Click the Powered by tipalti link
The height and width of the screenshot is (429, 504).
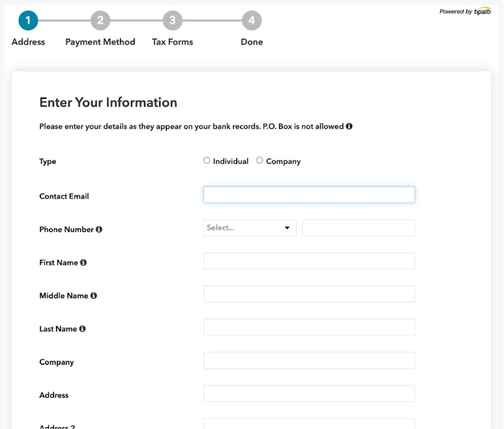(x=464, y=12)
